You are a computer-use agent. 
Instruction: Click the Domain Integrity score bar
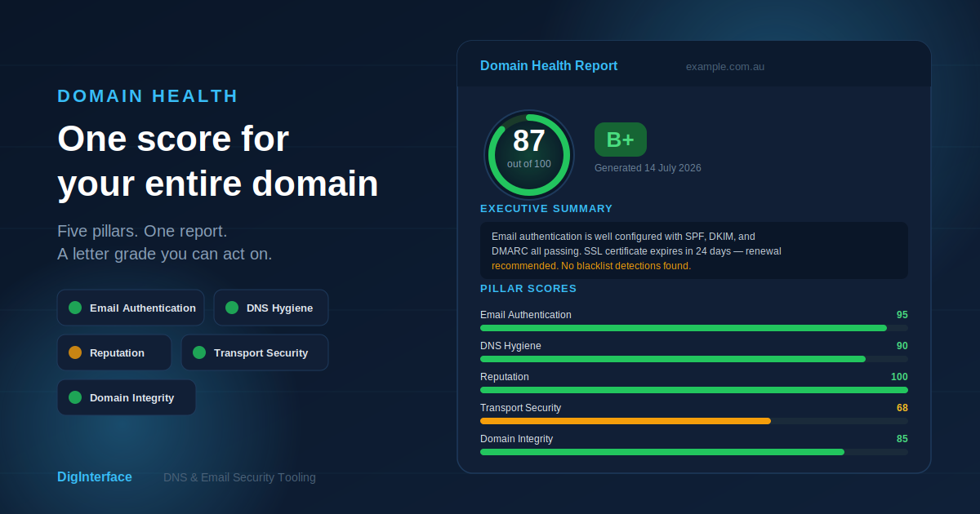point(694,452)
